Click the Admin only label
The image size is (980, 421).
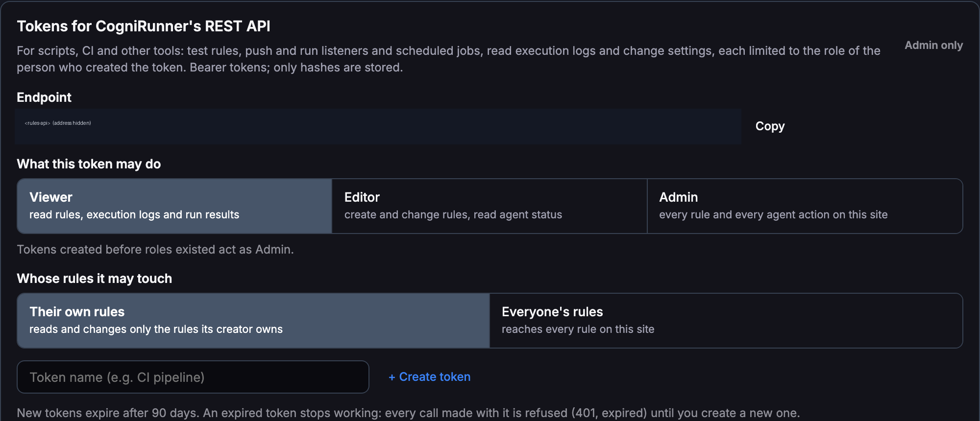(933, 45)
